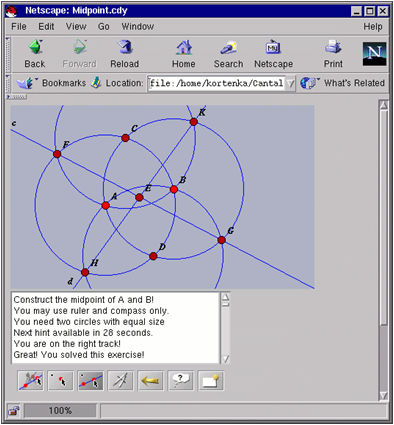Collapse the navigation toolbar grip handle

[x=8, y=54]
